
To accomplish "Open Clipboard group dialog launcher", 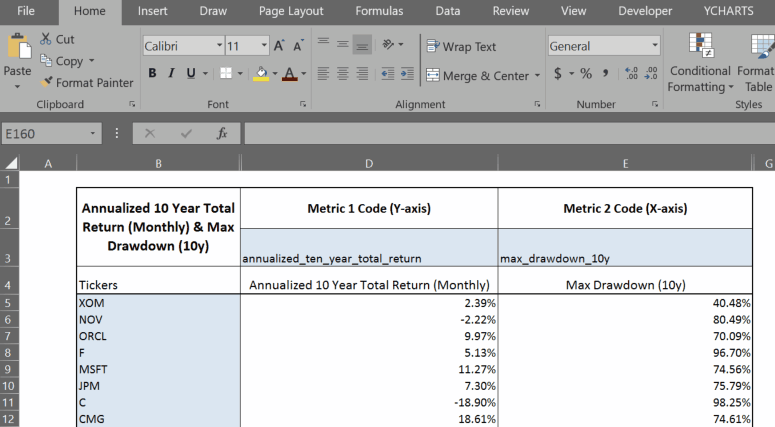I will pos(132,104).
